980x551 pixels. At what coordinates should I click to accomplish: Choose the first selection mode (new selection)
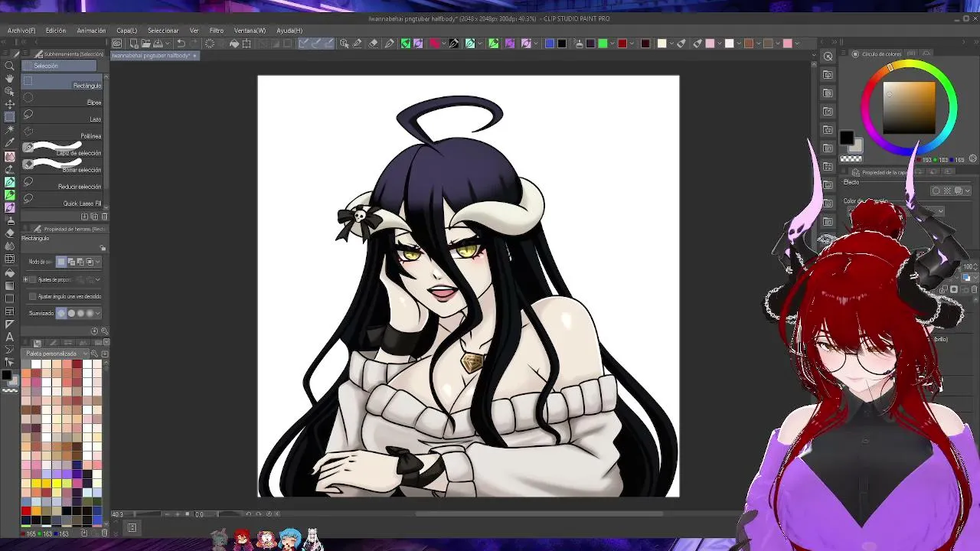click(x=62, y=262)
